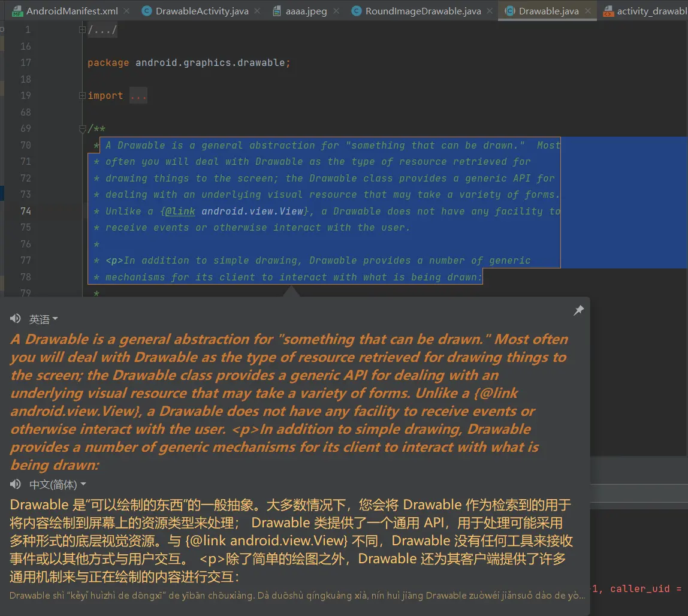688x616 pixels.
Task: Switch to RoundImageDrawable.java tab
Action: pos(423,11)
